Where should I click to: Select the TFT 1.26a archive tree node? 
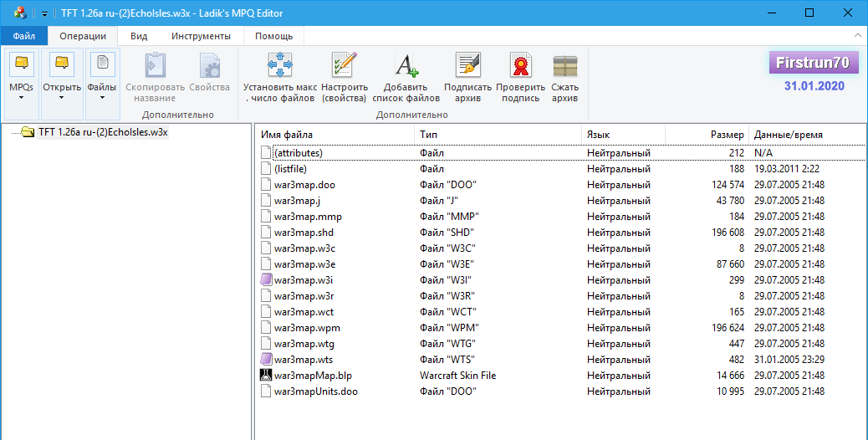(x=103, y=131)
